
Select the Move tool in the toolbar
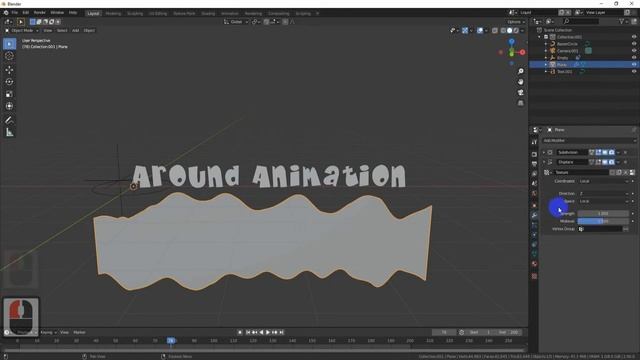point(9,70)
